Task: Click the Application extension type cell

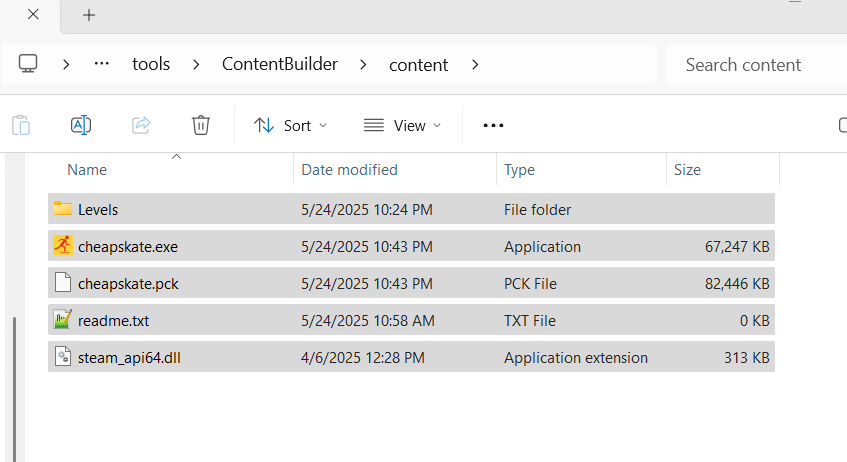Action: coord(576,358)
